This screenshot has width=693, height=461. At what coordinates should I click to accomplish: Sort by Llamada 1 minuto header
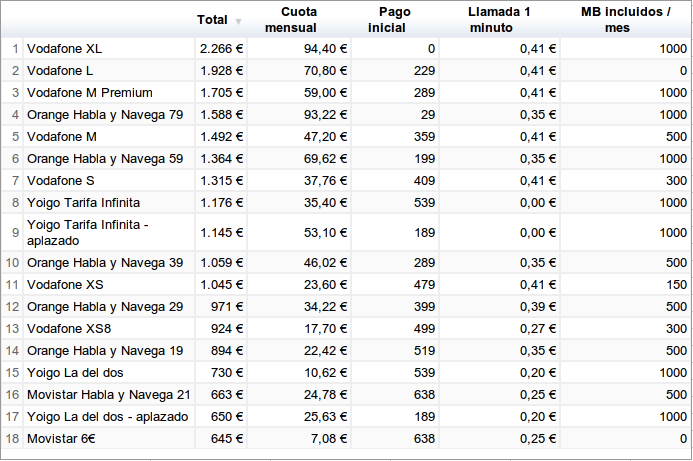click(499, 20)
